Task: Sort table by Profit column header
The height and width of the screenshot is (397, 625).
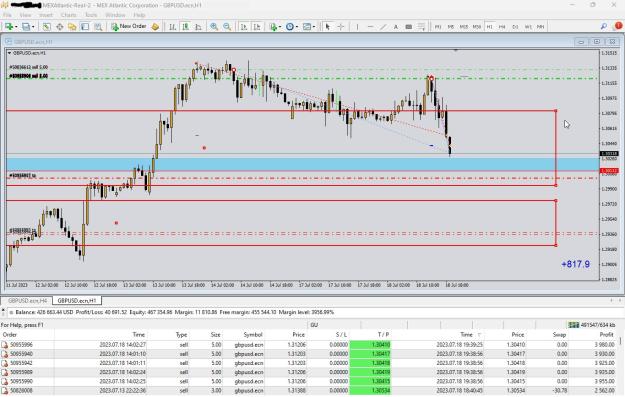Action: (606, 335)
